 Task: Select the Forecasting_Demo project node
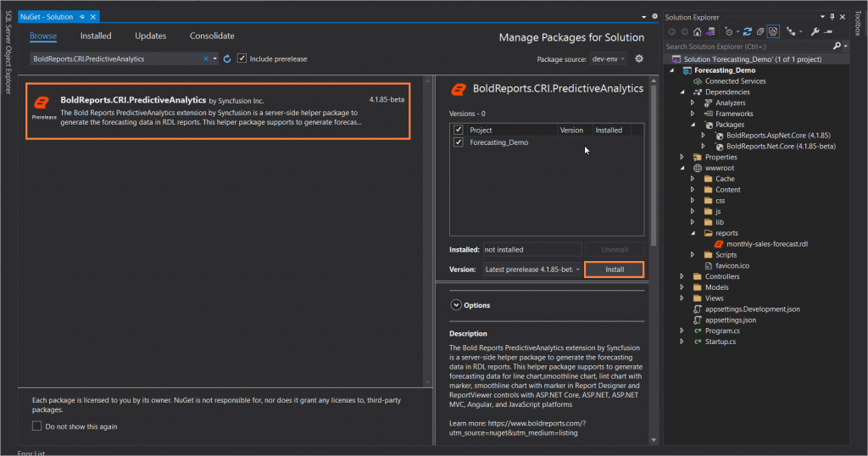coord(725,70)
